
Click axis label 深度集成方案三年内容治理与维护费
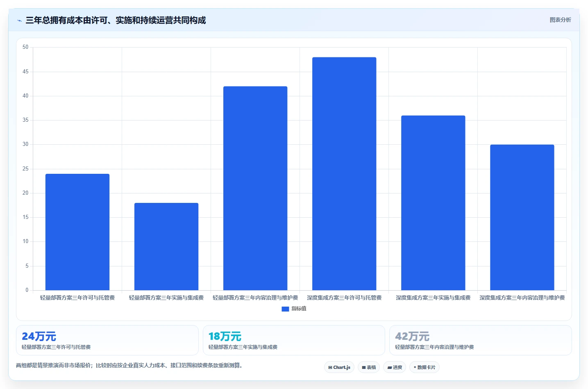point(522,298)
